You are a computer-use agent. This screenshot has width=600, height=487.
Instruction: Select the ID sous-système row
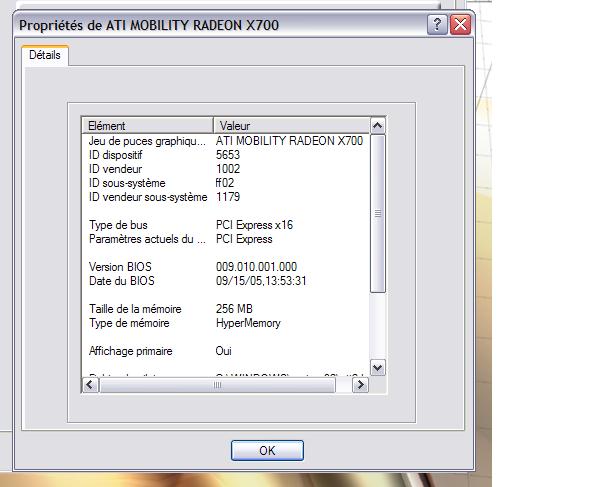pyautogui.click(x=226, y=183)
